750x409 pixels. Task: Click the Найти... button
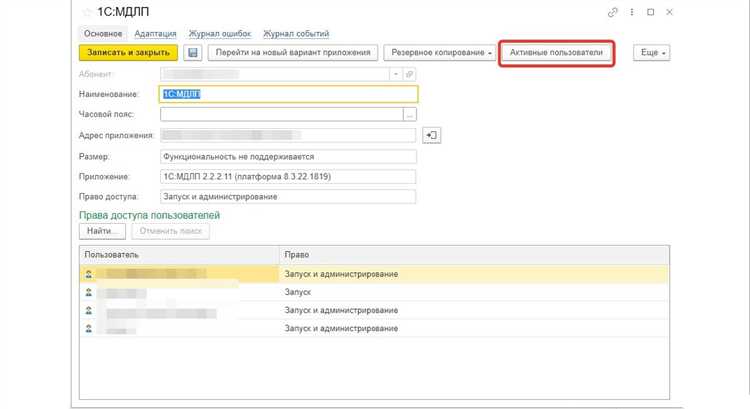click(x=102, y=231)
